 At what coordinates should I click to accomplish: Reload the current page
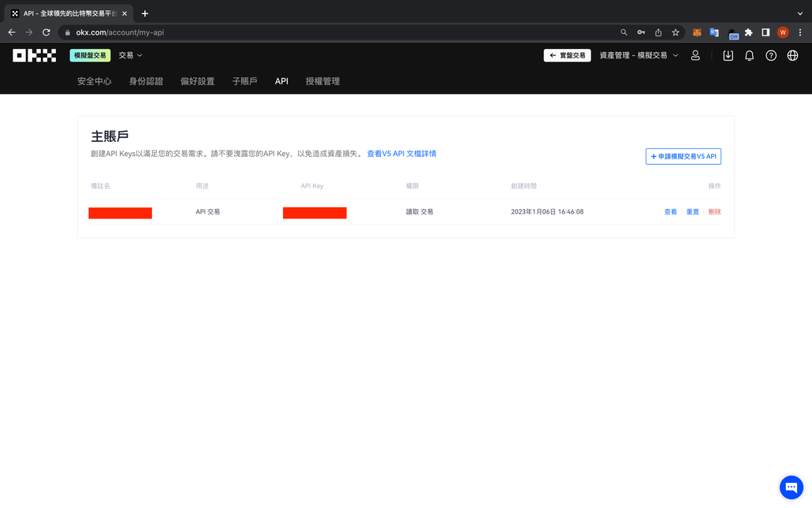point(46,32)
